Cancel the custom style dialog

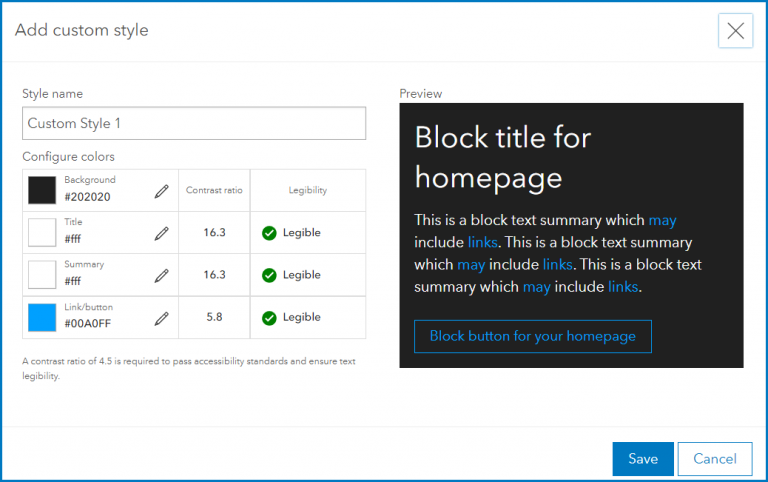coord(714,459)
